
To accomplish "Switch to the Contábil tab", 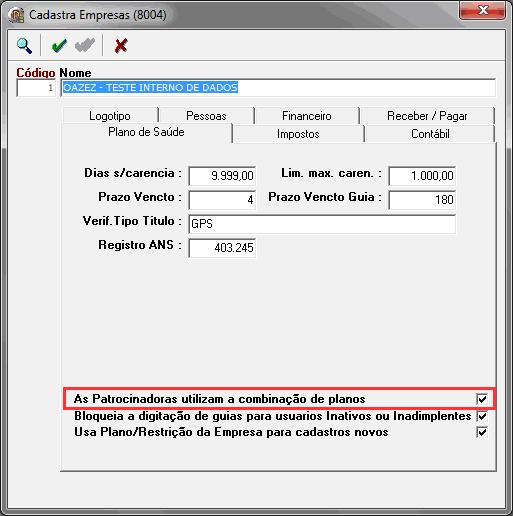I will click(x=430, y=134).
